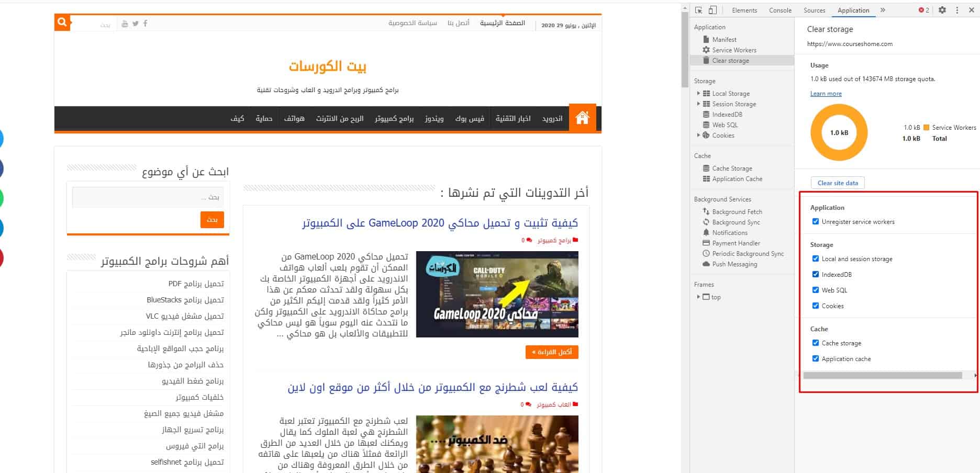Screen dimensions: 980x473
Task: Expand the top frame tree node
Action: coord(698,297)
